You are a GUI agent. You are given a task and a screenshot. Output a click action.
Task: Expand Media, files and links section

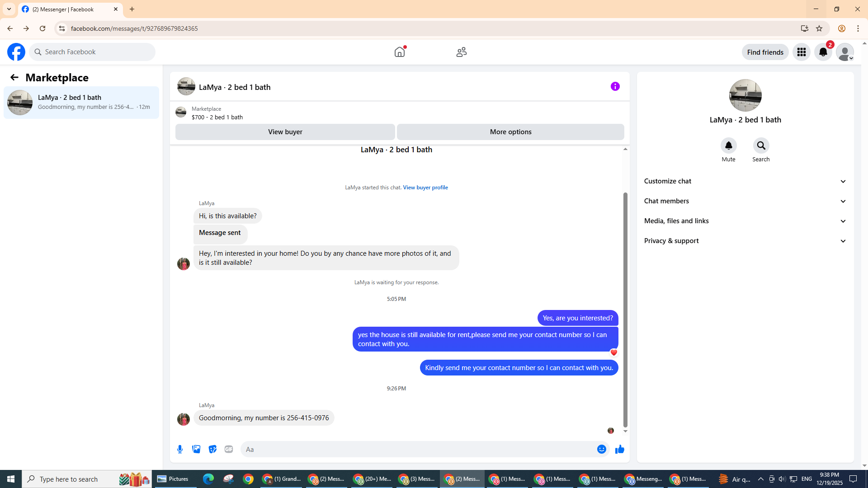745,221
